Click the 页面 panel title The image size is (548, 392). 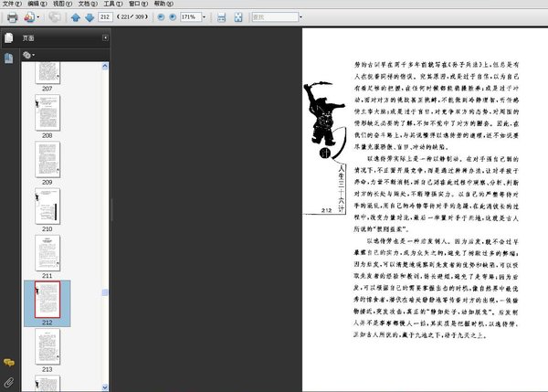tap(28, 38)
